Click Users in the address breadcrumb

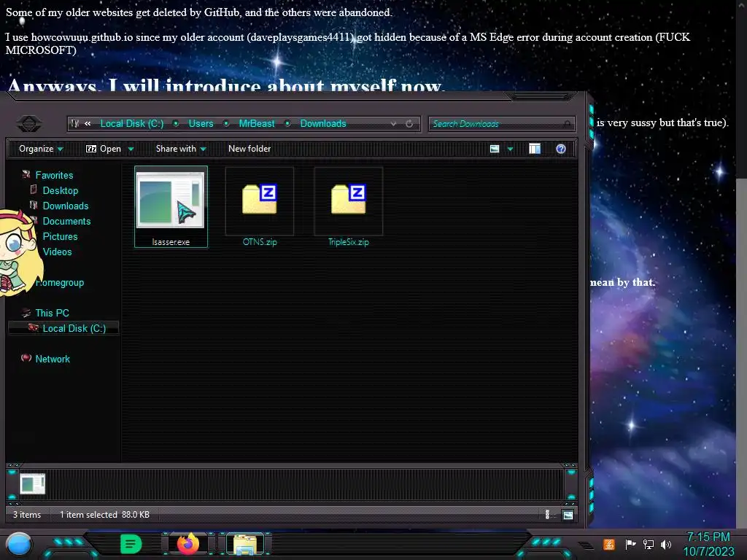click(x=201, y=124)
